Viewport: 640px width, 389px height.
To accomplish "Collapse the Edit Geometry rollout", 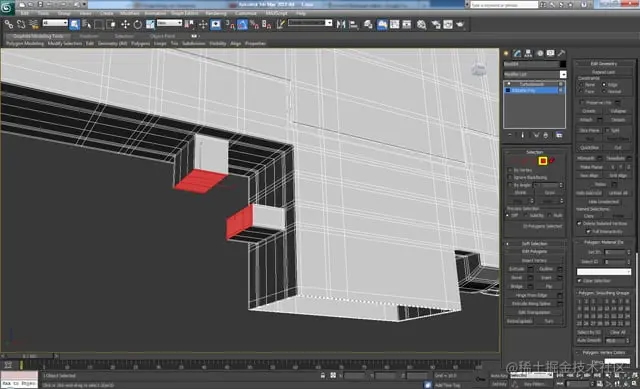I will 604,63.
